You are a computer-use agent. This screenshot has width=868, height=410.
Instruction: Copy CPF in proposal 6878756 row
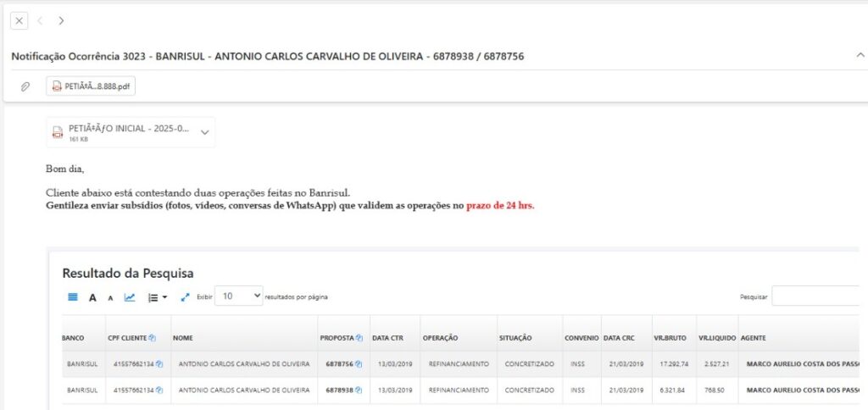(159, 364)
